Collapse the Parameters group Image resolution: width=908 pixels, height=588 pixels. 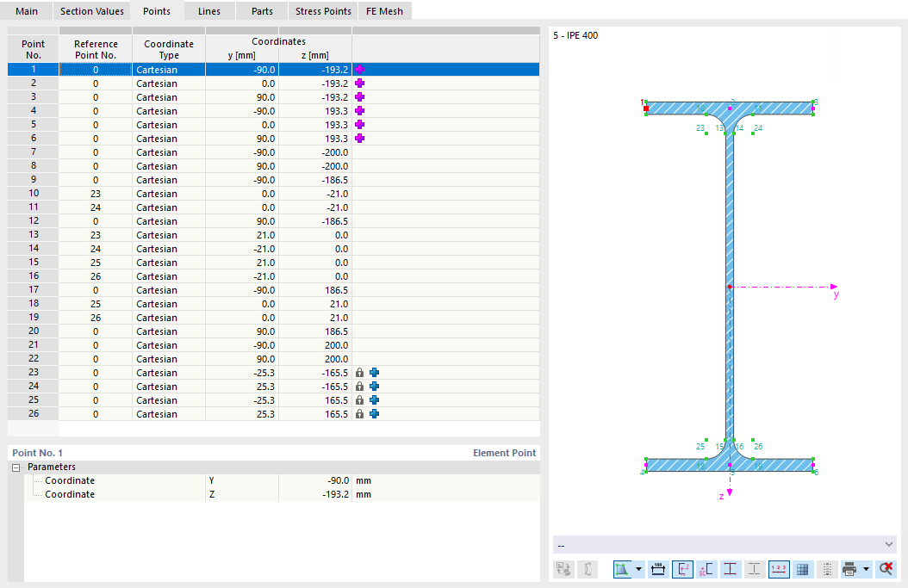click(16, 467)
